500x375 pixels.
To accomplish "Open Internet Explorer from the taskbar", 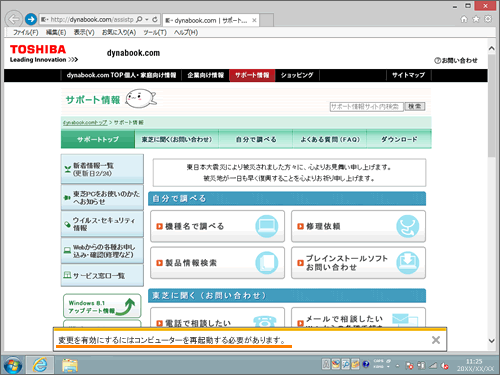I will 40,365.
